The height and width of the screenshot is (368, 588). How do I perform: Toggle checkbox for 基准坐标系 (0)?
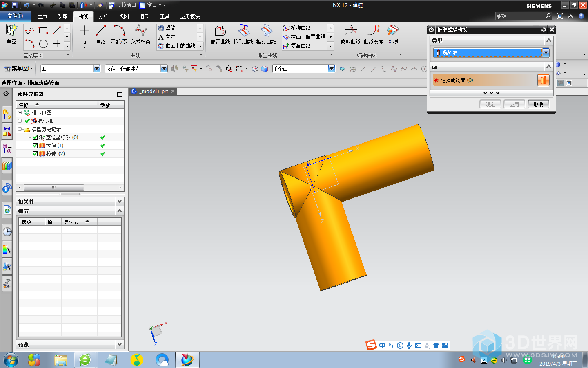35,137
